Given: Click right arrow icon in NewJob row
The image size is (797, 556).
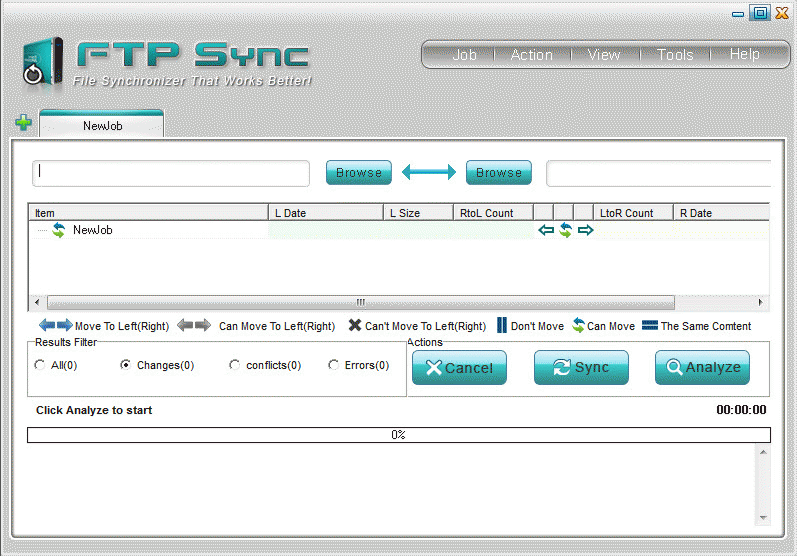Looking at the screenshot, I should (586, 230).
